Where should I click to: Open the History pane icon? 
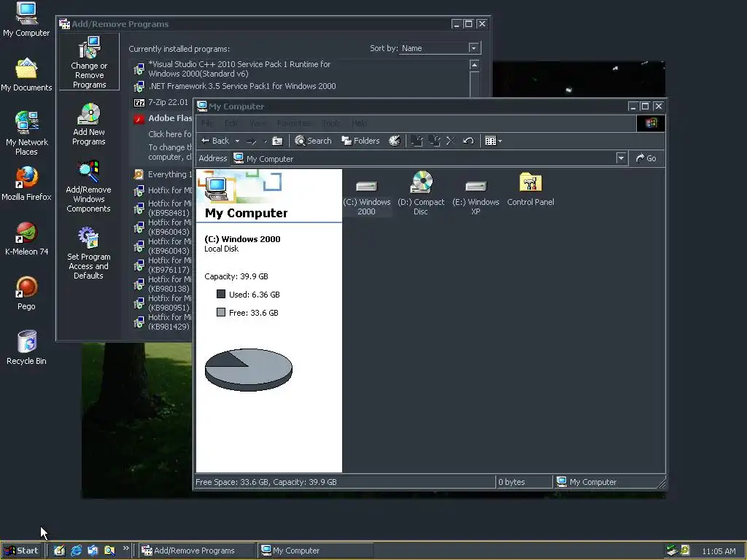click(395, 141)
